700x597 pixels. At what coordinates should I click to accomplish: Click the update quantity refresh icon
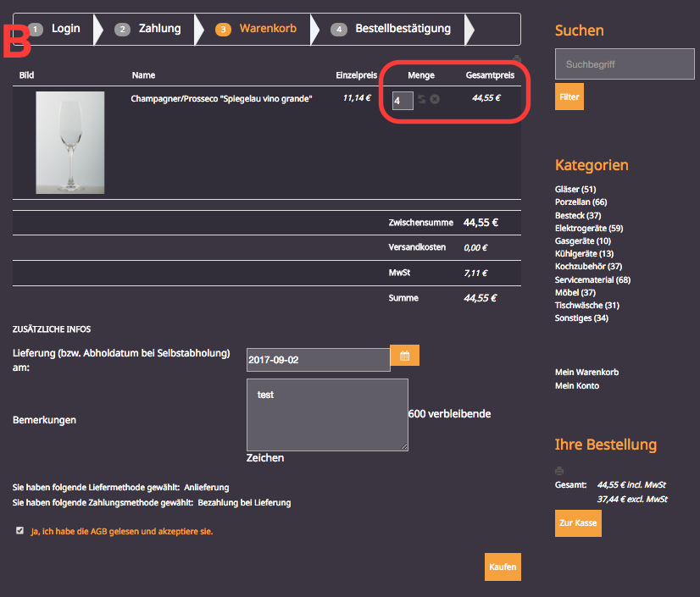[421, 99]
